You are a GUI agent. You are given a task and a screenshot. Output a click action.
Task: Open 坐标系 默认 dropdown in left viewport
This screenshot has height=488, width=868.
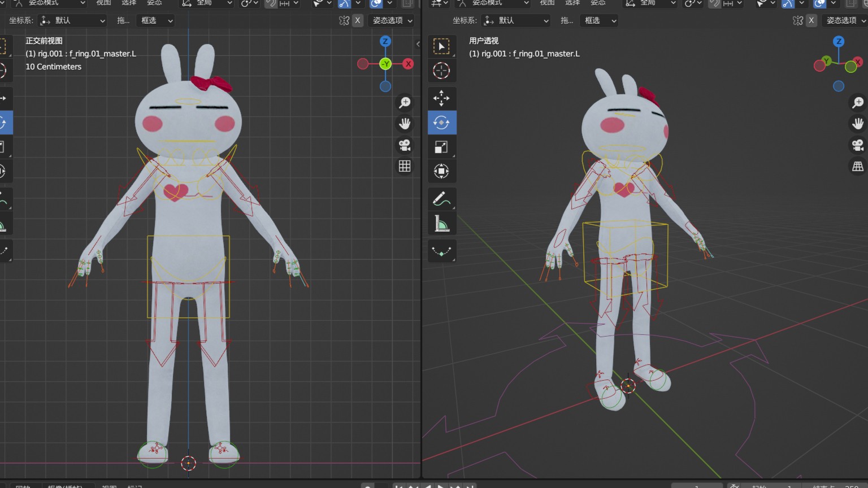(x=72, y=20)
